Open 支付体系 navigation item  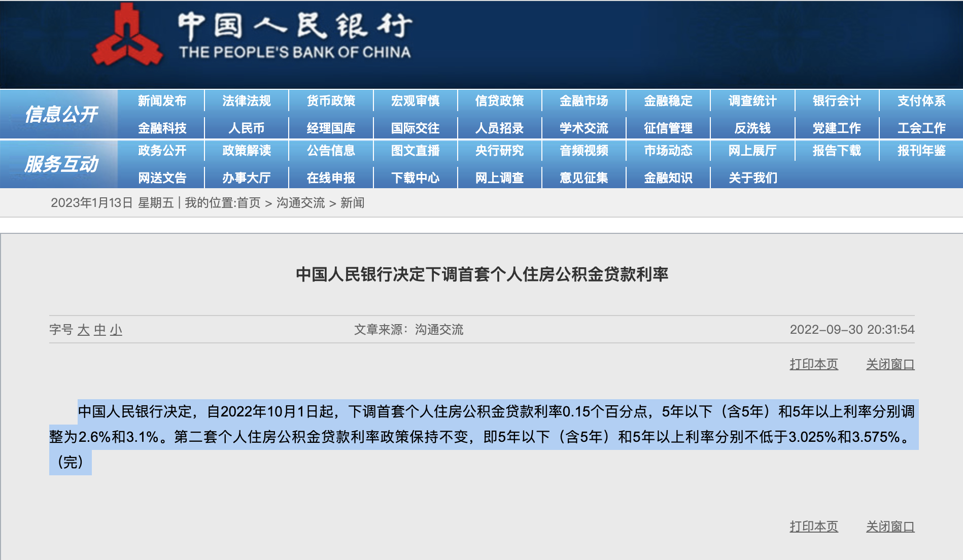point(921,101)
